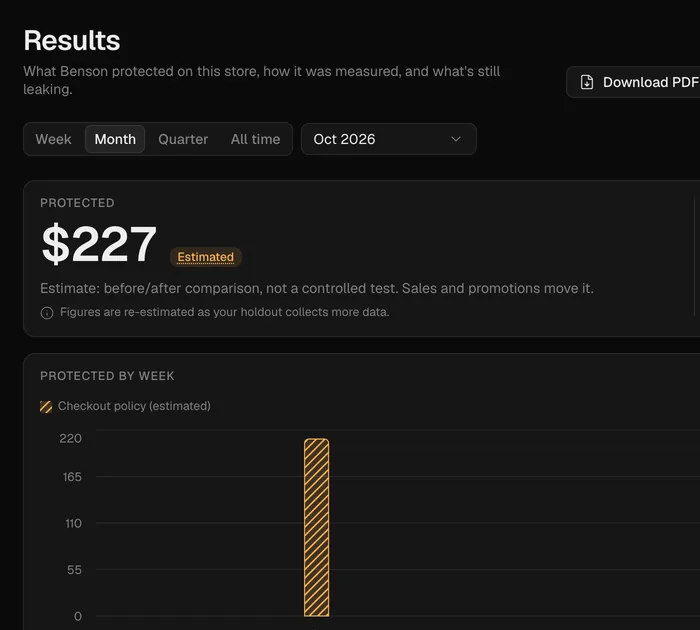Click the 220 y-axis label

(x=71, y=438)
